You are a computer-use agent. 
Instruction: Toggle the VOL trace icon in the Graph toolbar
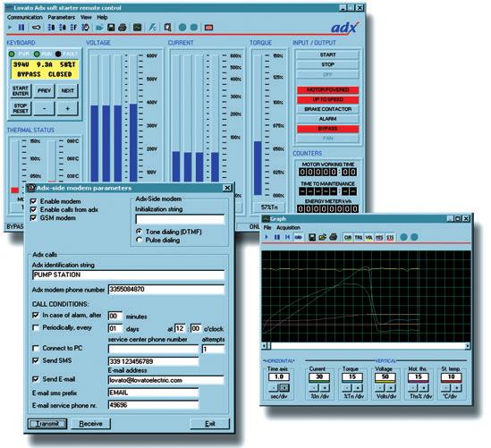(x=368, y=237)
